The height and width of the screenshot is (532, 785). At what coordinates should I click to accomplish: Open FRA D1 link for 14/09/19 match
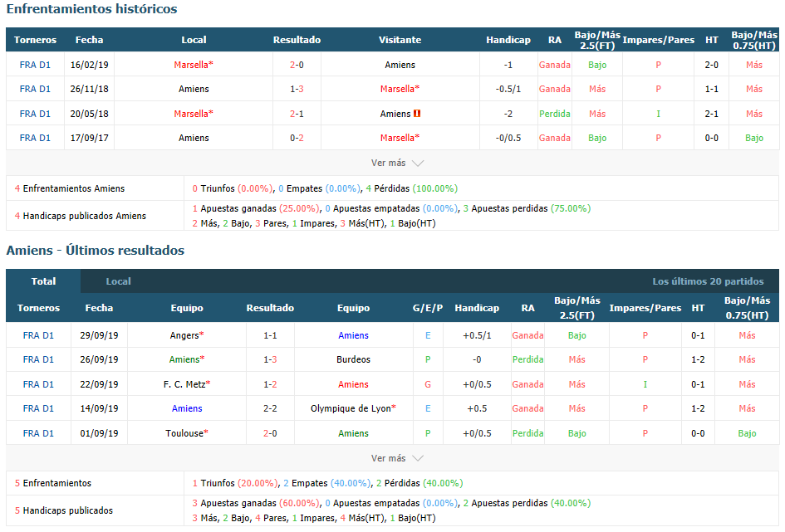38,408
